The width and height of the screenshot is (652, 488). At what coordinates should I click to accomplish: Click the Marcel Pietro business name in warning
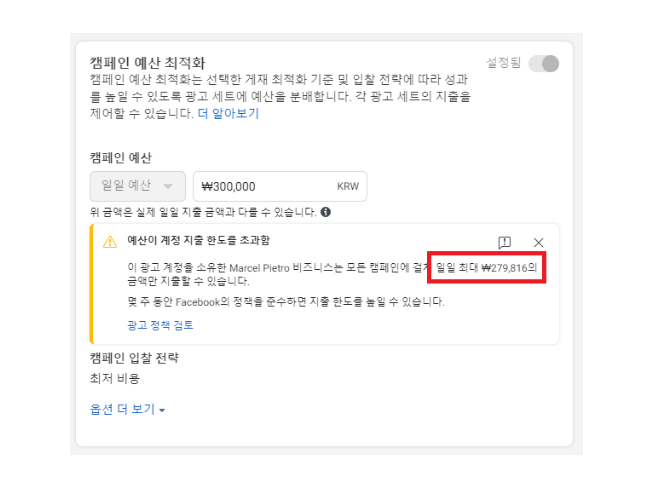264,268
